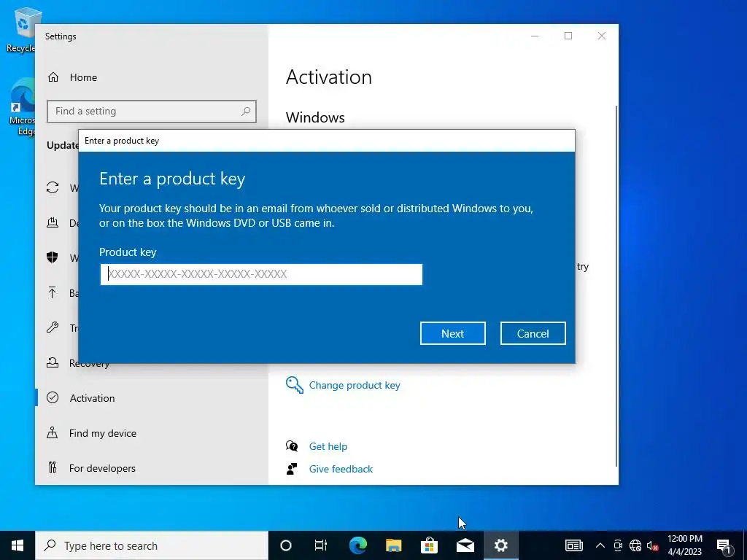
Task: Go to Settings Home
Action: (83, 77)
